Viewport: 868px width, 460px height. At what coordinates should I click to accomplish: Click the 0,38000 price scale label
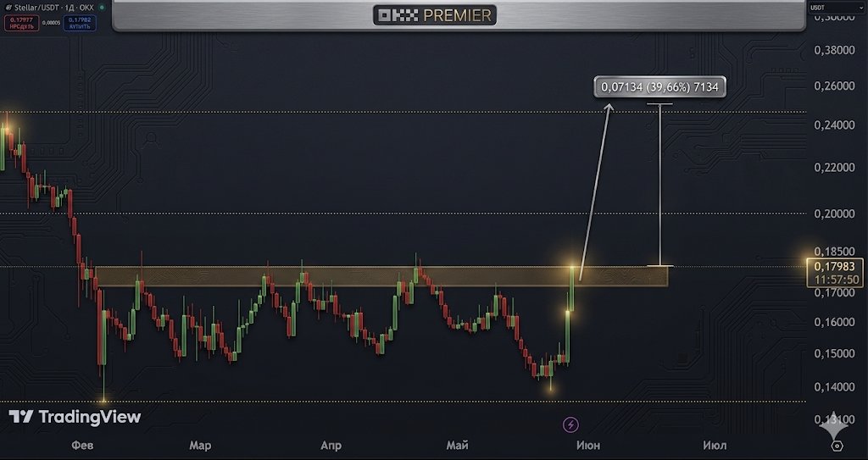click(x=834, y=50)
